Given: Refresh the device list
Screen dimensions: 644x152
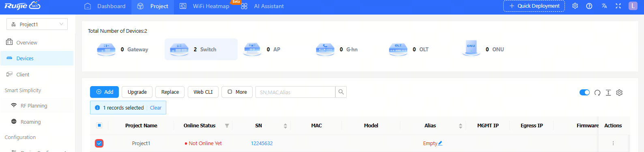Looking at the screenshot, I should [597, 93].
